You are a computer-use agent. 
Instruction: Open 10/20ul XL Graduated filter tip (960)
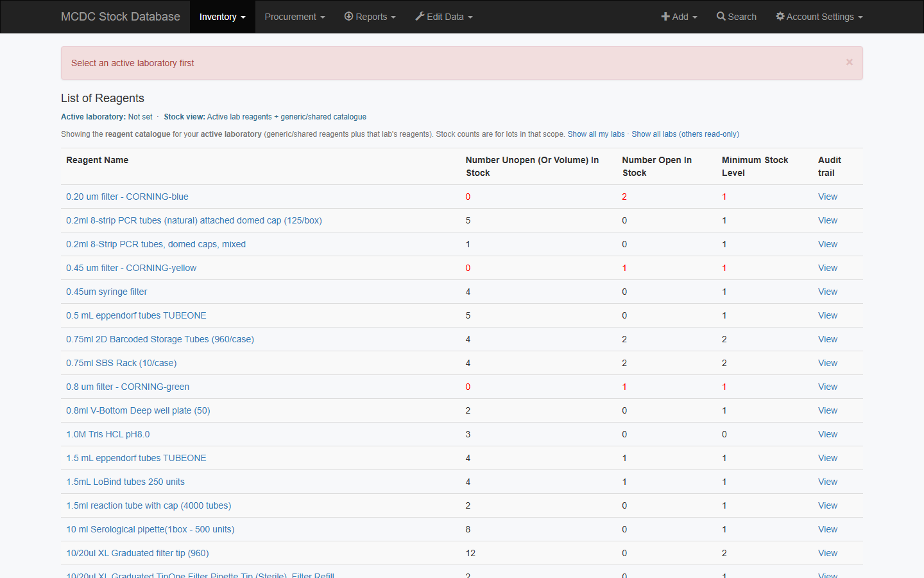137,553
